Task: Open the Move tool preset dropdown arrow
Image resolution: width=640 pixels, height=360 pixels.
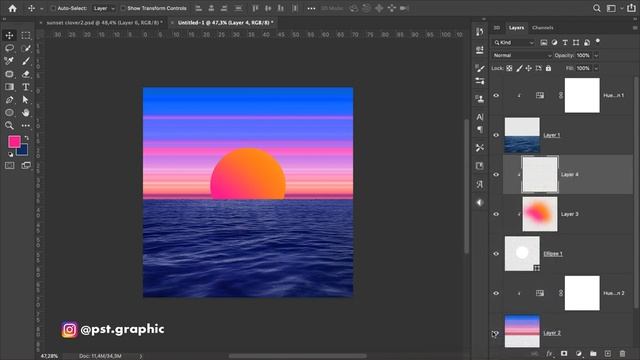Action: click(x=41, y=9)
